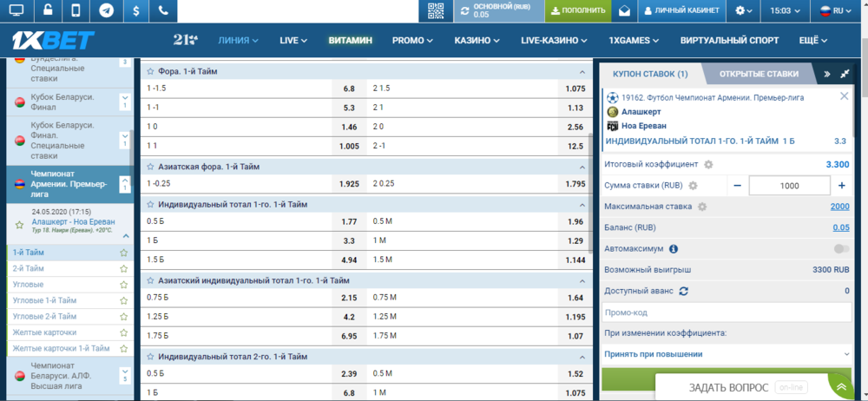
Task: Collapse Чемпионат Армении. Премьер-лига league
Action: point(125,184)
